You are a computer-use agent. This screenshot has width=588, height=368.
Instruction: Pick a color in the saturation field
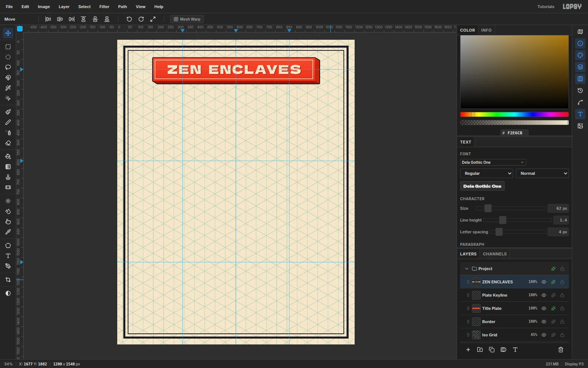pyautogui.click(x=514, y=72)
